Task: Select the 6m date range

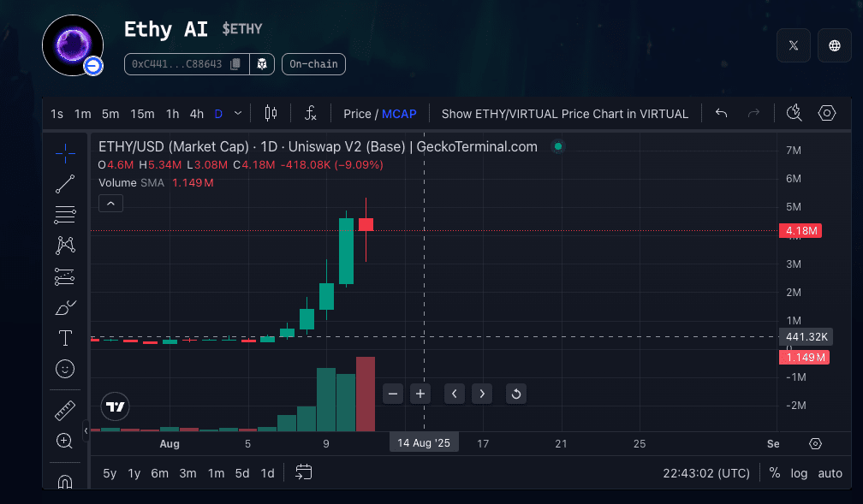Action: point(160,473)
